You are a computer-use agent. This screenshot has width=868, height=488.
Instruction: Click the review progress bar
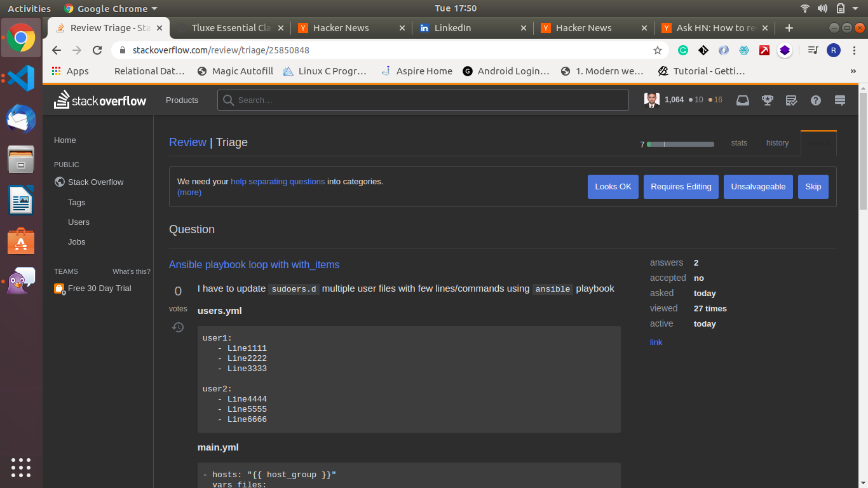click(681, 144)
